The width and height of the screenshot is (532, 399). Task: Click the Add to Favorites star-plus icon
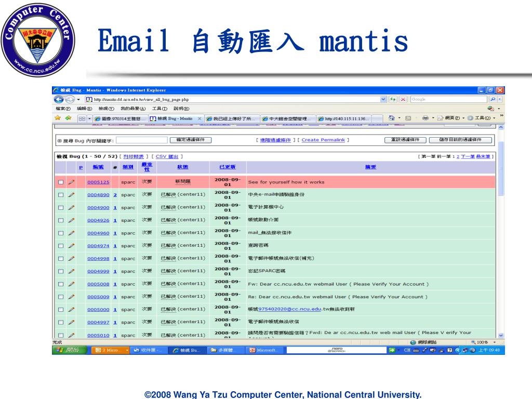click(x=68, y=118)
